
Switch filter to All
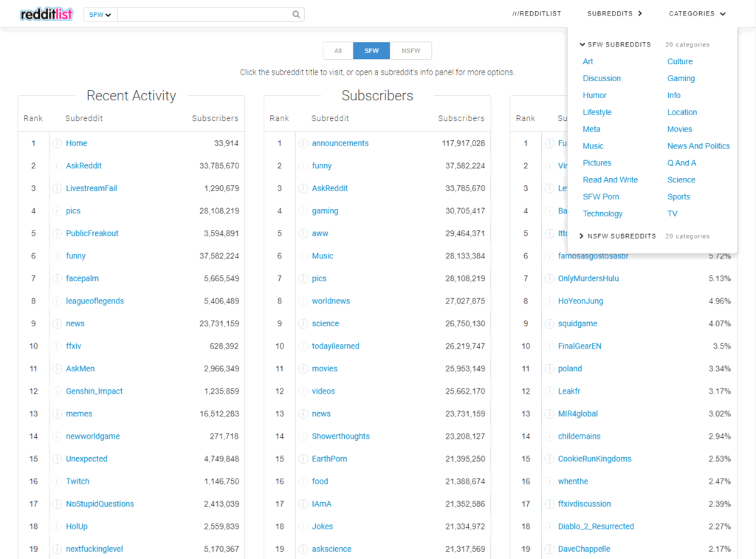point(338,51)
